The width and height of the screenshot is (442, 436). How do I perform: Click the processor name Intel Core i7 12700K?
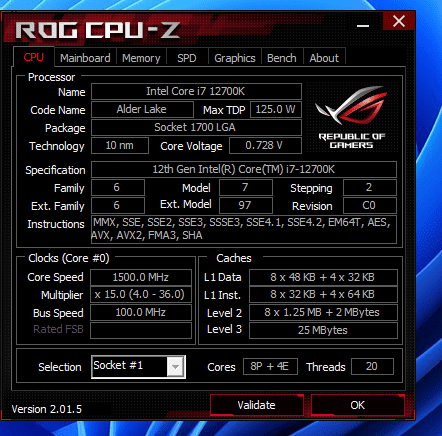click(196, 91)
